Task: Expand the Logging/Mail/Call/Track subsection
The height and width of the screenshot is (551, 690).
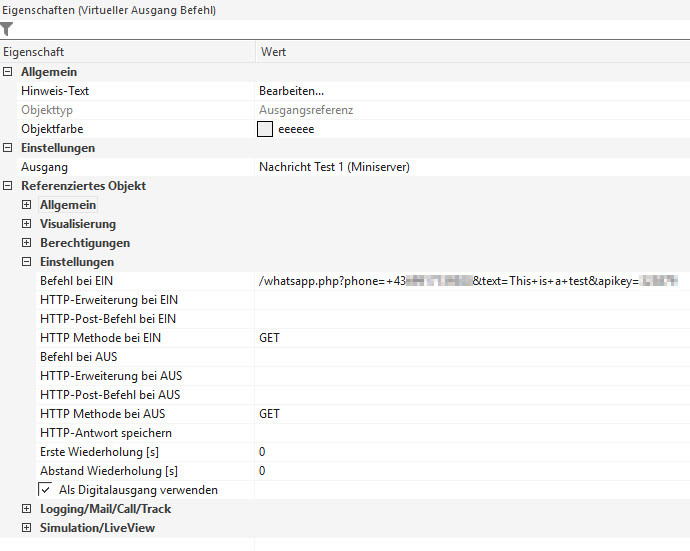Action: click(x=27, y=509)
